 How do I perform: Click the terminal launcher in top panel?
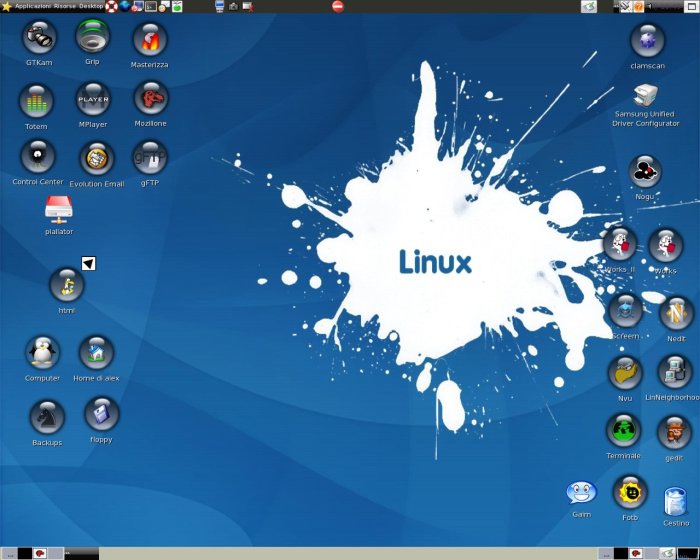click(151, 6)
